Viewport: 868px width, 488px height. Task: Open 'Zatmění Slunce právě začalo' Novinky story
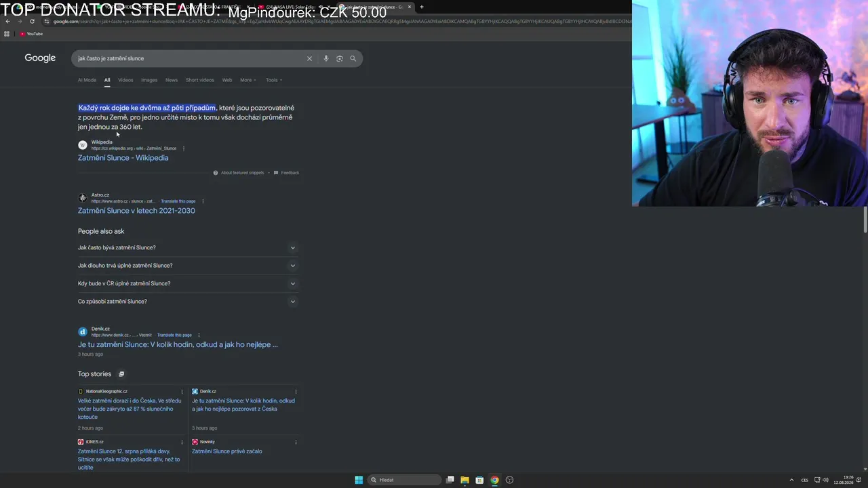[226, 451]
